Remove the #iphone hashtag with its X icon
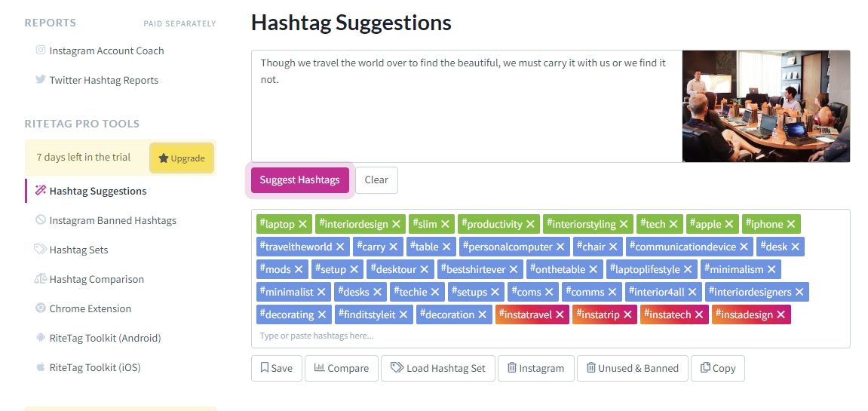Viewport: 868px width, 411px height. 791,224
